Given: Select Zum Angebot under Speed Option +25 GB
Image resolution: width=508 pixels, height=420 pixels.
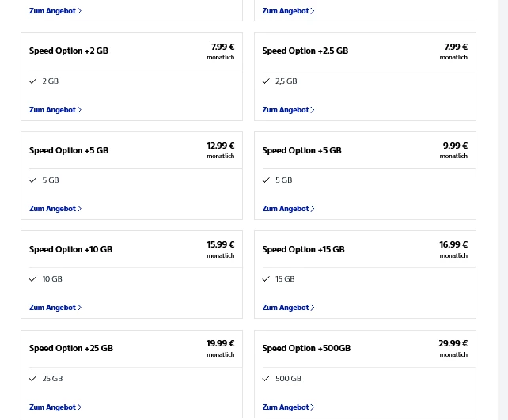Looking at the screenshot, I should point(55,407).
